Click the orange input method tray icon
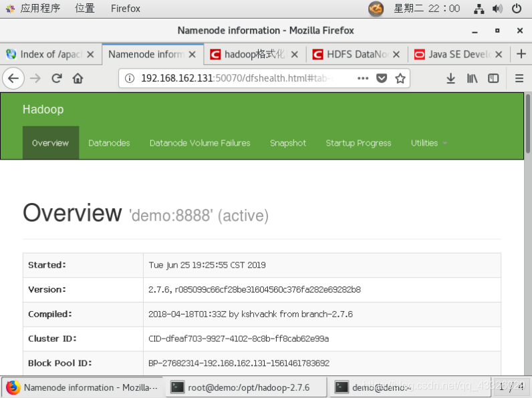 (376, 9)
